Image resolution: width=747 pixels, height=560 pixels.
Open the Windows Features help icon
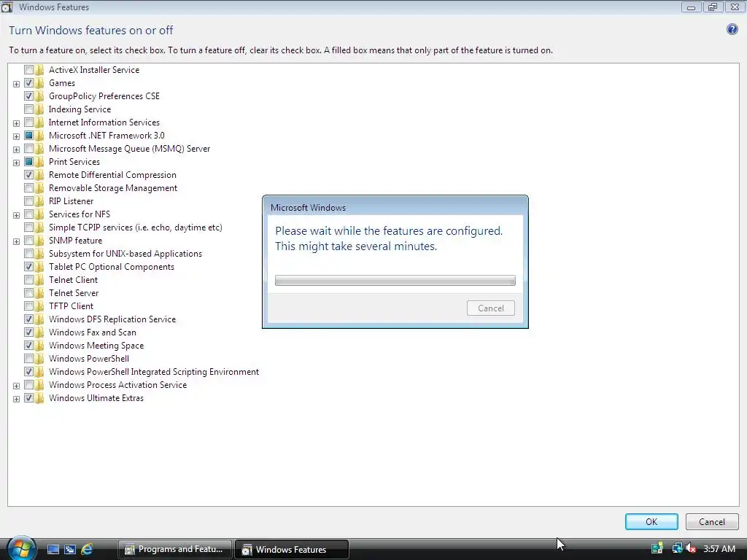pos(732,29)
